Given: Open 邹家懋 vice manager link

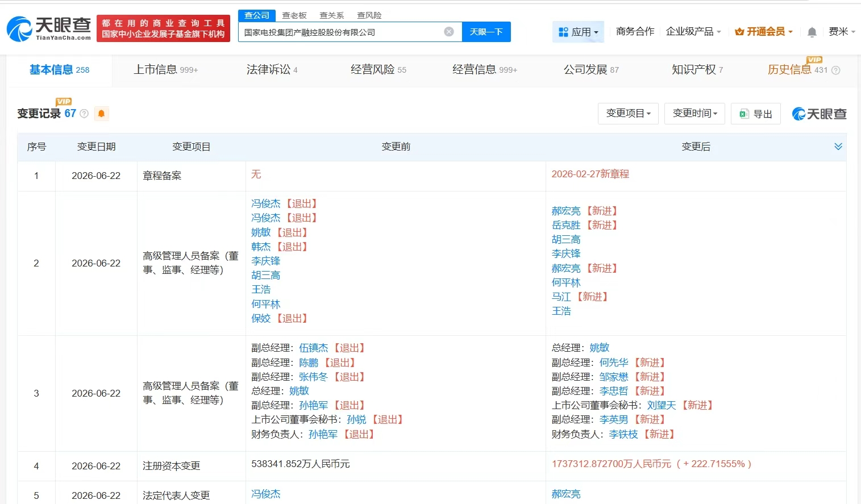Looking at the screenshot, I should pyautogui.click(x=614, y=377).
